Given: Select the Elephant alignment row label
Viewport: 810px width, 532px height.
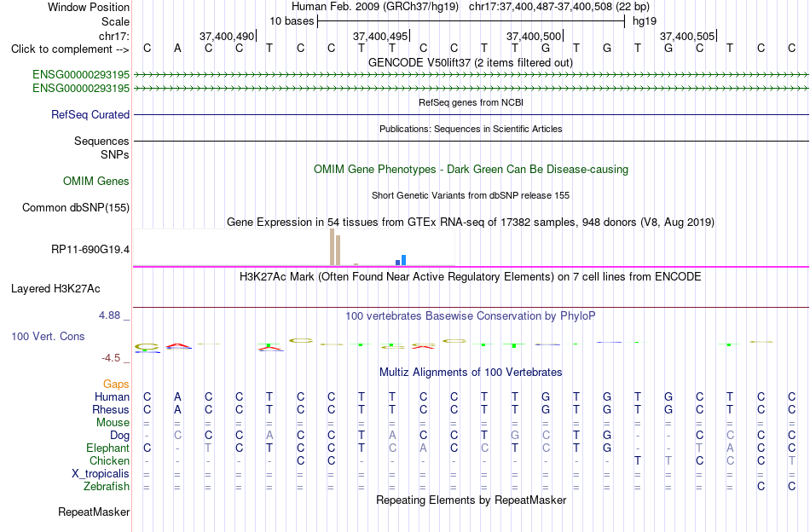Looking at the screenshot, I should pos(107,448).
